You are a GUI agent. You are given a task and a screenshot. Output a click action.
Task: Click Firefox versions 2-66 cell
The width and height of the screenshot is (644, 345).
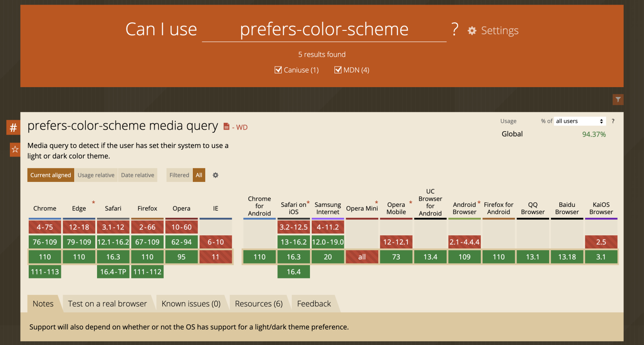pyautogui.click(x=147, y=227)
